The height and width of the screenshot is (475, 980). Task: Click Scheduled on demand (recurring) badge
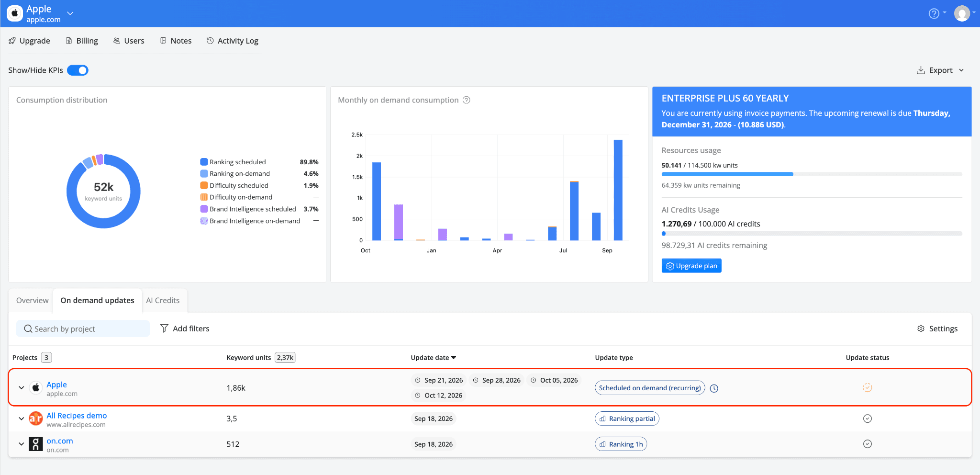[650, 388]
